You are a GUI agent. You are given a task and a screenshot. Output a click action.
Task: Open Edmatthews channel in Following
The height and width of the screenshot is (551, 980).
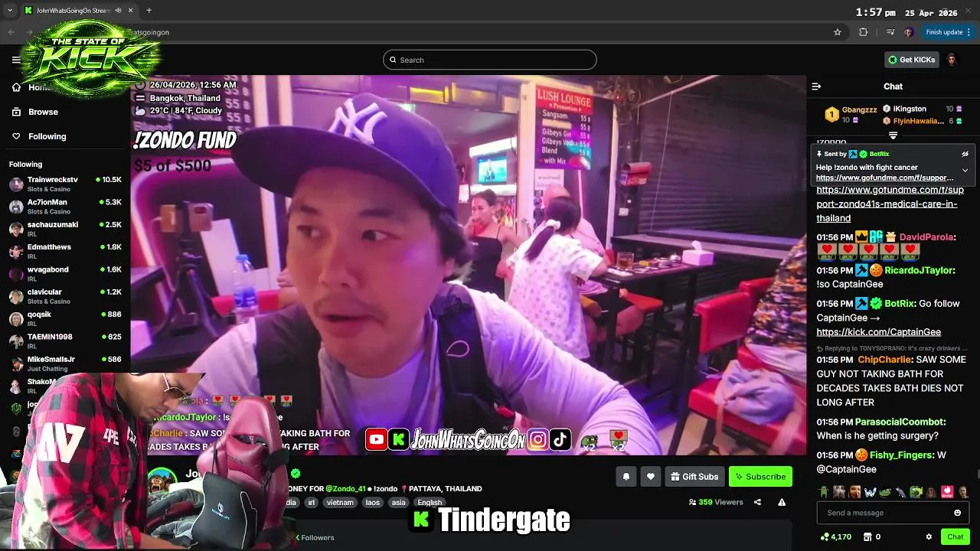pos(65,252)
